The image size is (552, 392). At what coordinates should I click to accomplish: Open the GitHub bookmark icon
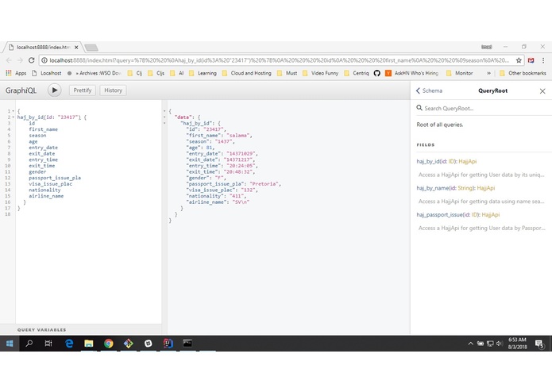pyautogui.click(x=377, y=73)
